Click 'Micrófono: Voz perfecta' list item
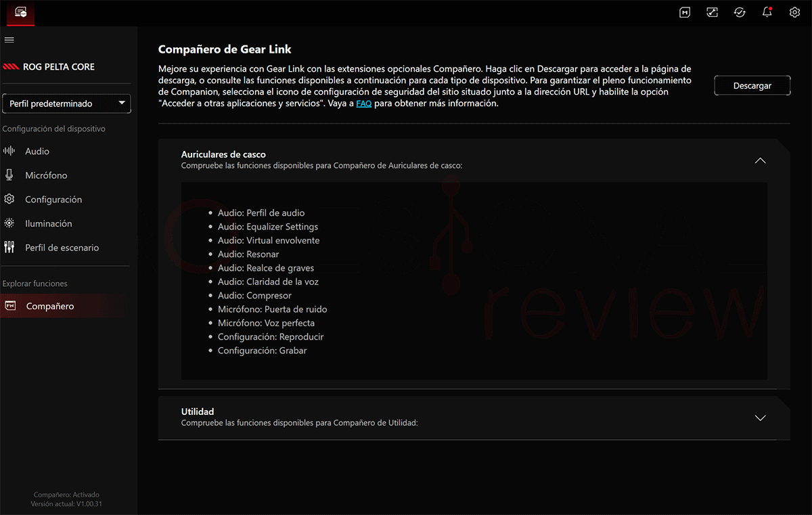 point(266,323)
